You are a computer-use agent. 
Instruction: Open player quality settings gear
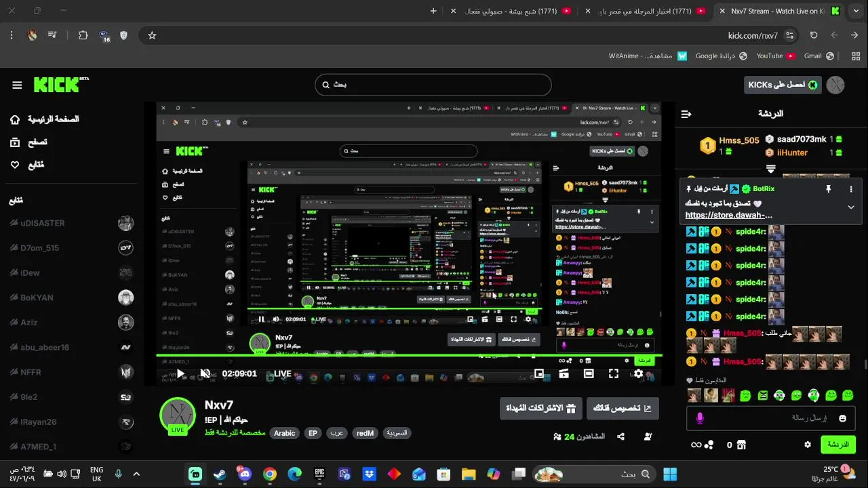[638, 373]
